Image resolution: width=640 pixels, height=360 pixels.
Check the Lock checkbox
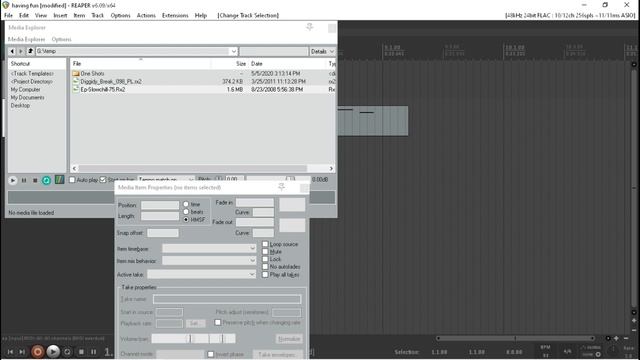click(265, 259)
